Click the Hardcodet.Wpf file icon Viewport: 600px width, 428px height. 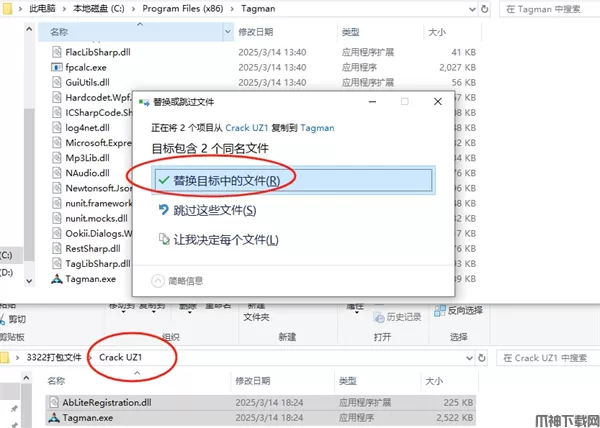(x=57, y=98)
